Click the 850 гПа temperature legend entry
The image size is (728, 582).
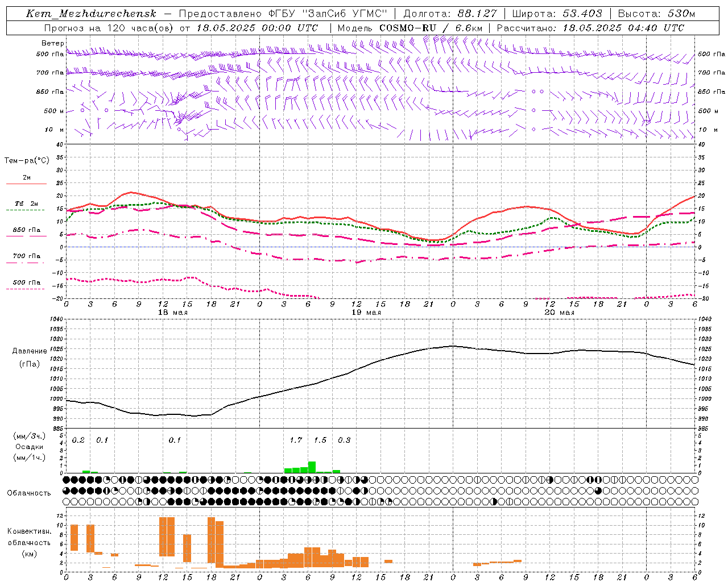point(27,230)
